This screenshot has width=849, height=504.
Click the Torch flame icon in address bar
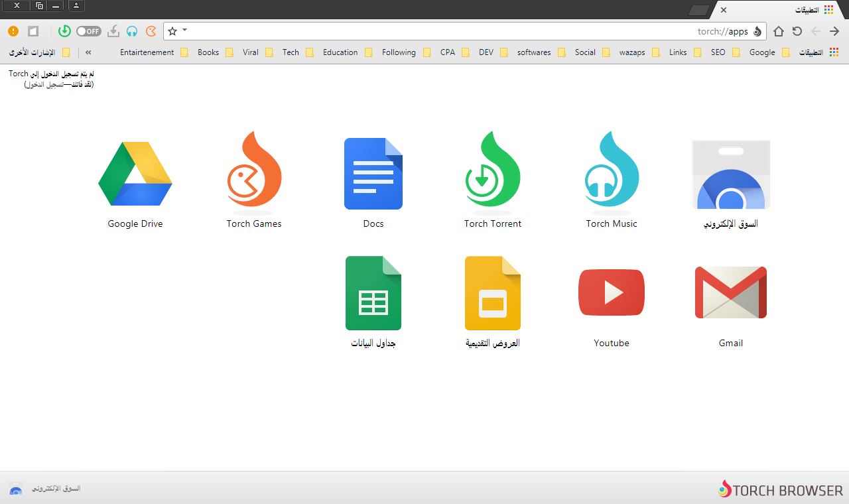(757, 31)
